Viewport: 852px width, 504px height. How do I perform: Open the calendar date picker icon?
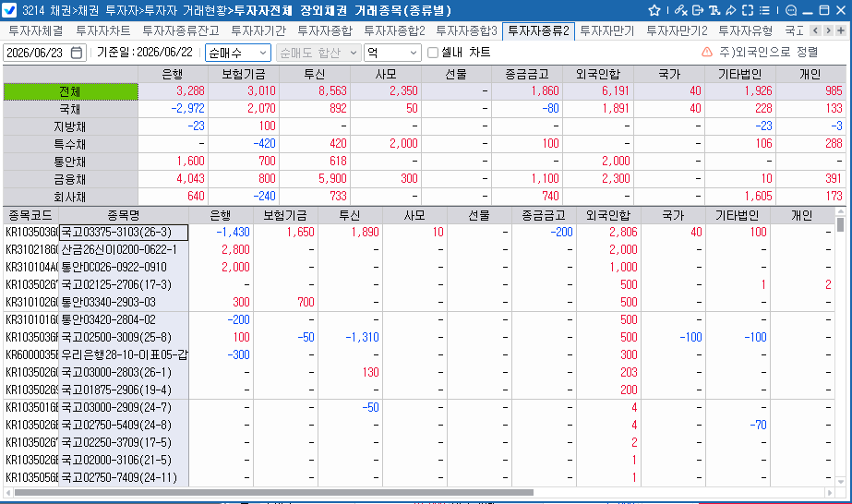77,53
